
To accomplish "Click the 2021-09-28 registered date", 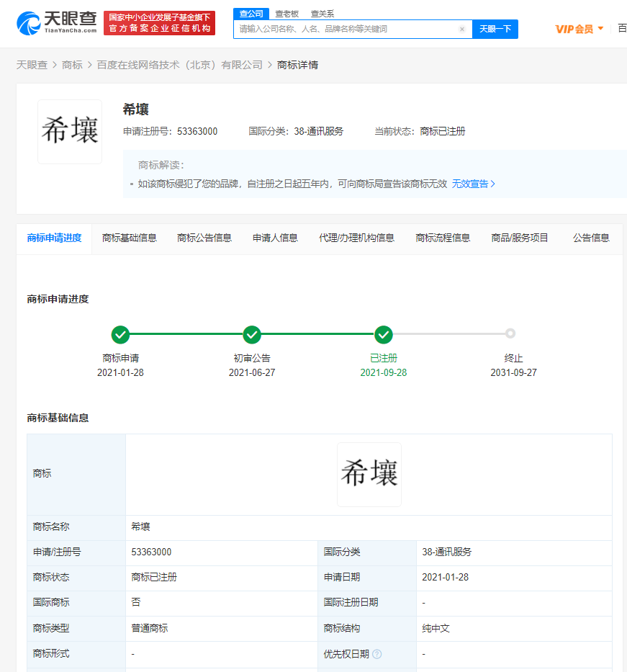I will (x=383, y=373).
